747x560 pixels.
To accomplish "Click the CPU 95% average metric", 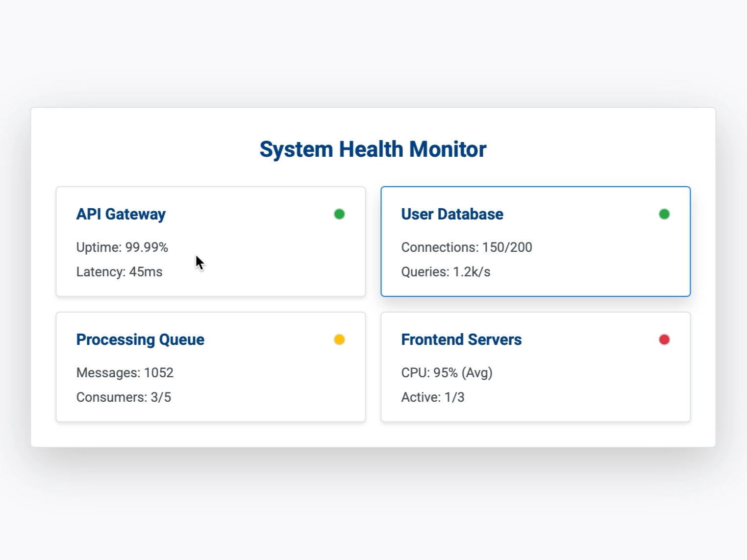I will [x=447, y=372].
